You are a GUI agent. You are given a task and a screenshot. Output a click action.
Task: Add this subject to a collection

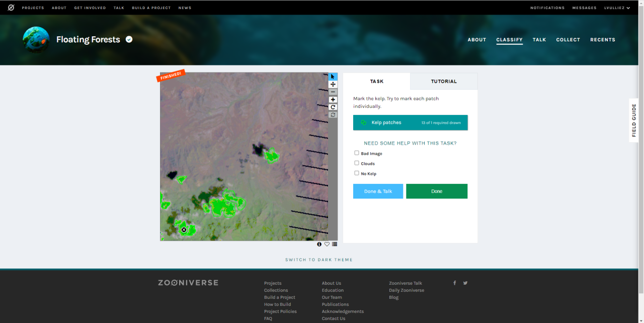click(335, 244)
